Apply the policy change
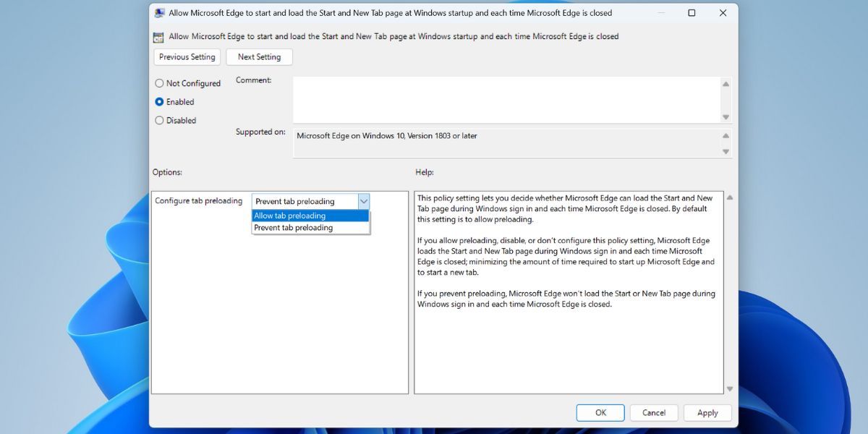 click(707, 412)
